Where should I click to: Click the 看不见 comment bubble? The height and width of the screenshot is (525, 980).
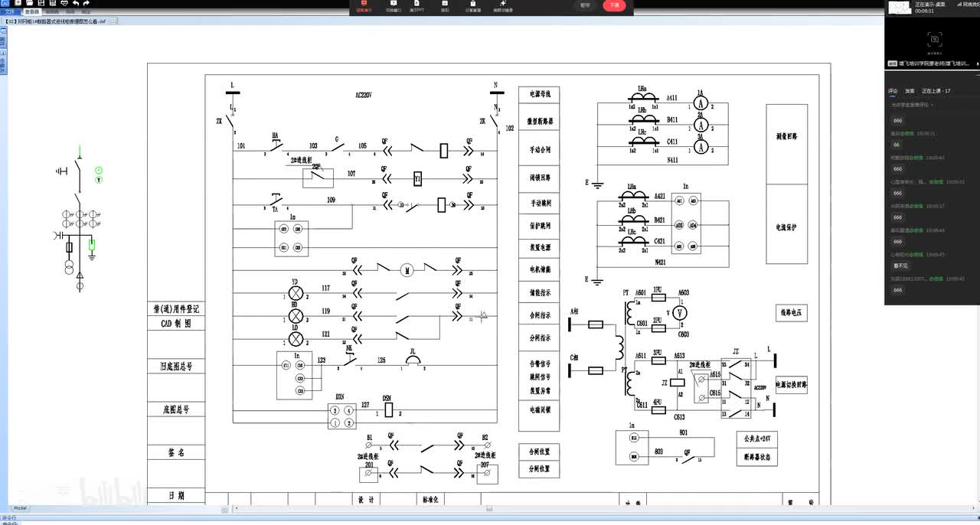900,266
